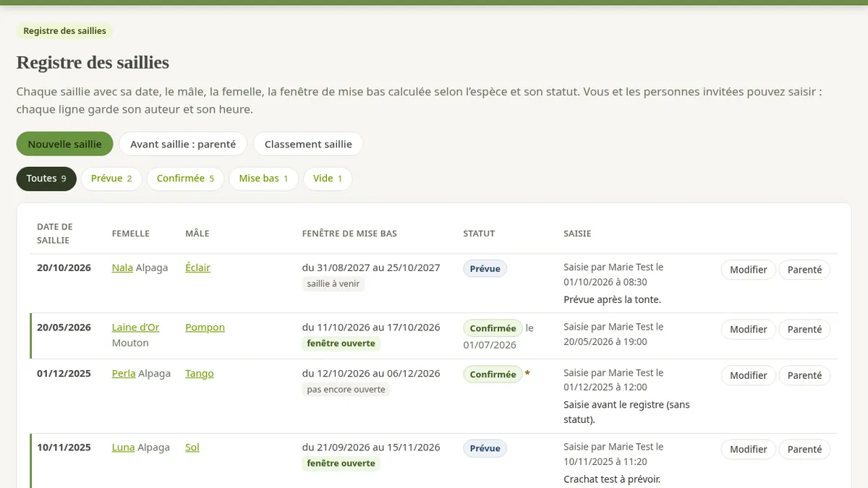The height and width of the screenshot is (488, 868).
Task: Open male Pompon's page
Action: 205,328
